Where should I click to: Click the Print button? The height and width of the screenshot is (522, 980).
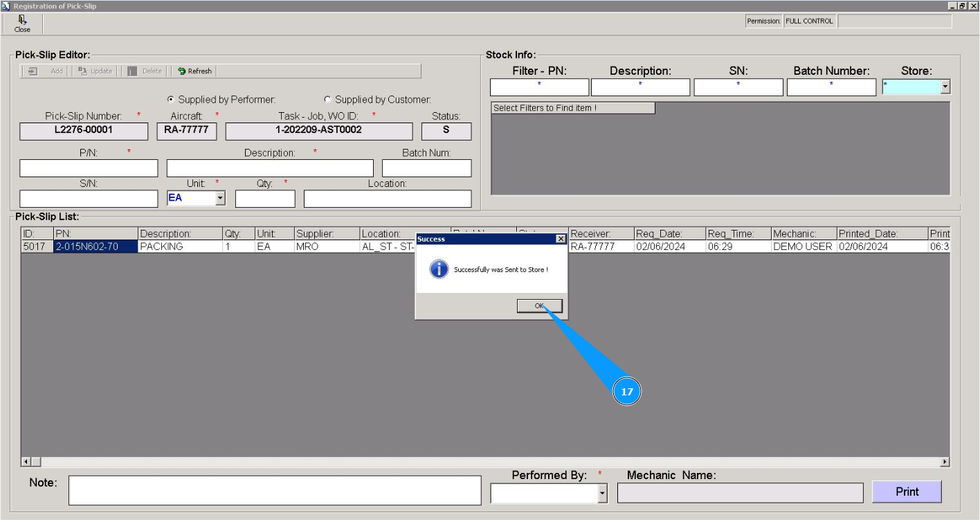pos(907,492)
